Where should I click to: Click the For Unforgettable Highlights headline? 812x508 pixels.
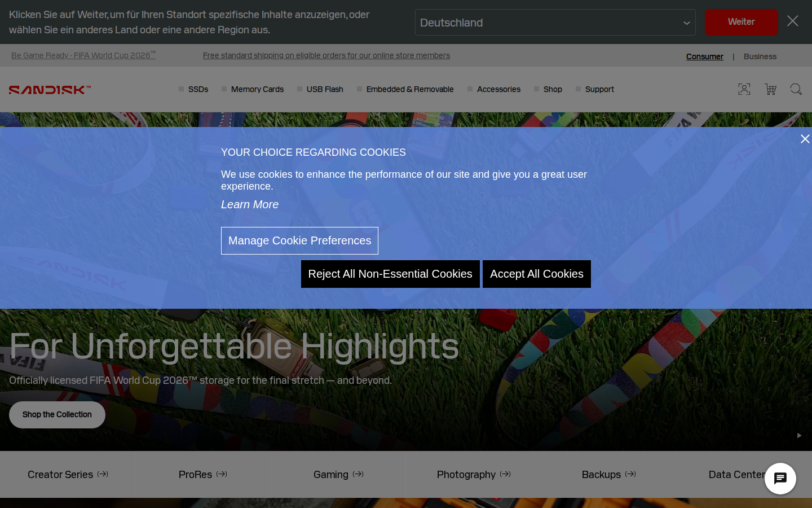(235, 346)
